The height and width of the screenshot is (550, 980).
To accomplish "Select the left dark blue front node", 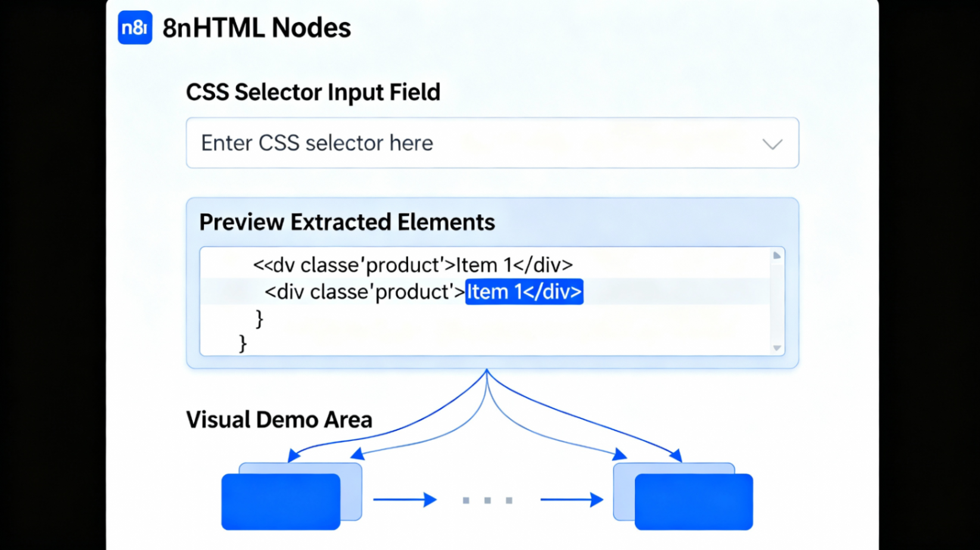I will coord(280,502).
